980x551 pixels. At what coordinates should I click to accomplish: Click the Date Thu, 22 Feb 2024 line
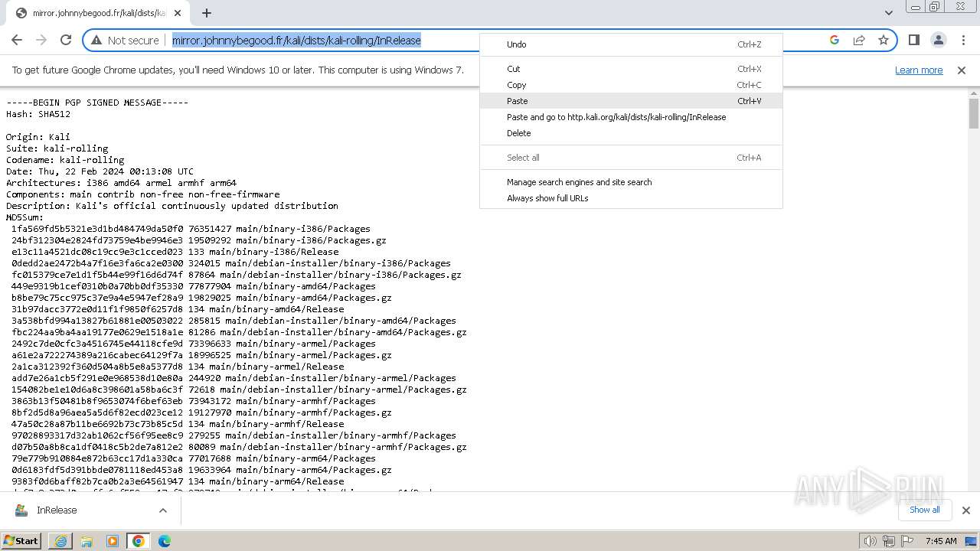100,171
